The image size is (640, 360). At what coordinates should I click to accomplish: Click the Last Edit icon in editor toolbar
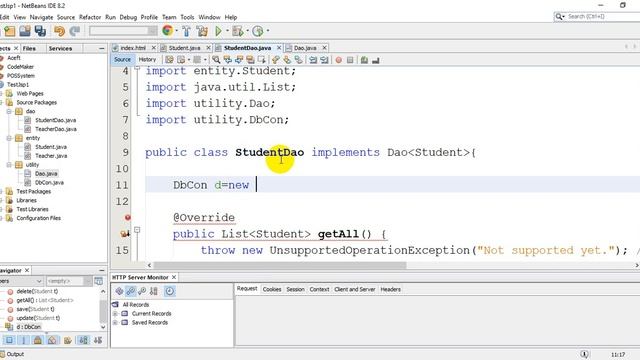(169, 60)
